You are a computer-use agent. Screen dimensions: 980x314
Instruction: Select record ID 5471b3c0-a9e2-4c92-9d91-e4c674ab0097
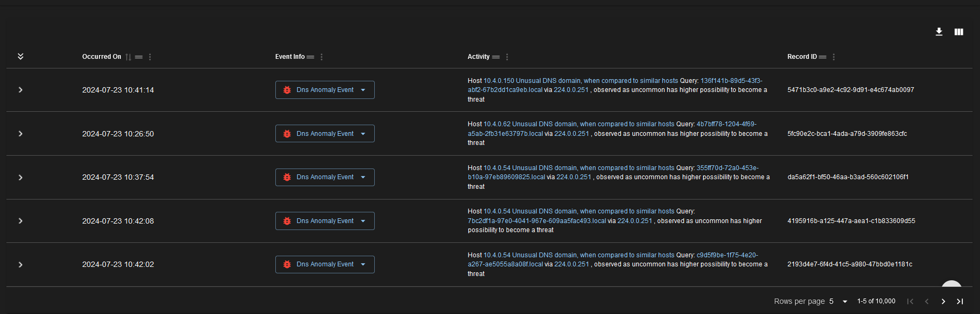pyautogui.click(x=850, y=90)
